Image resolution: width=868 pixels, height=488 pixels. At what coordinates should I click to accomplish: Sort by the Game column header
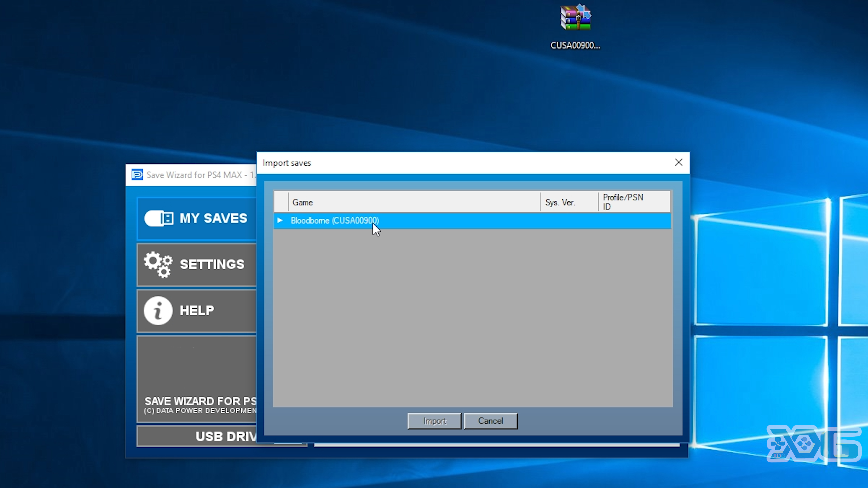pyautogui.click(x=415, y=202)
